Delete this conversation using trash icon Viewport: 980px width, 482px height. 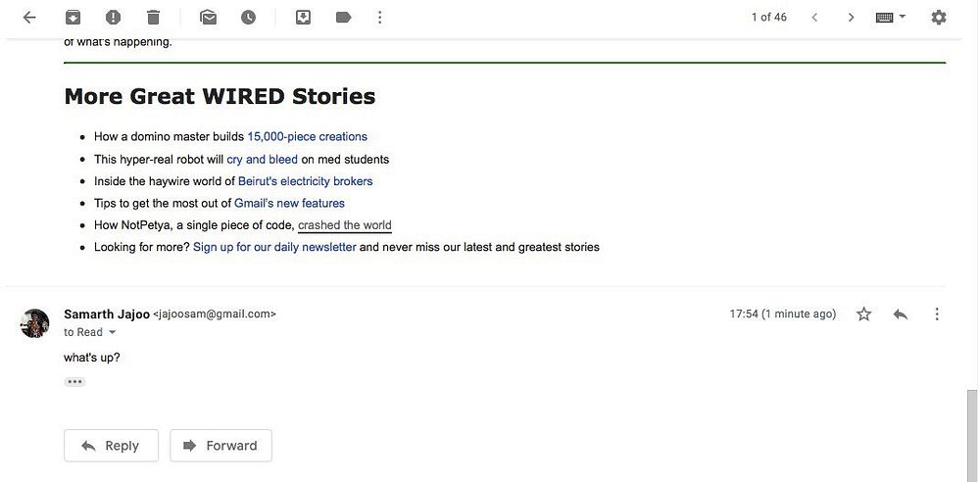point(153,17)
